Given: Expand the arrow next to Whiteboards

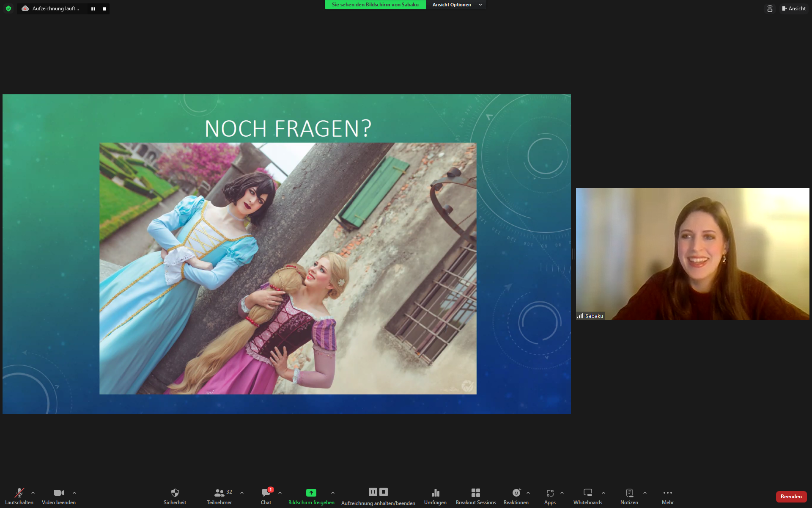Looking at the screenshot, I should pyautogui.click(x=604, y=493).
